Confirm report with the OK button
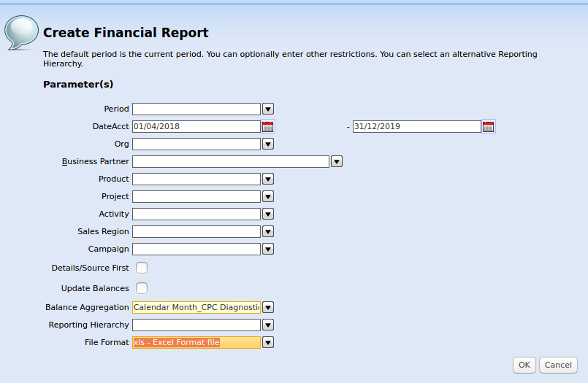Image resolution: width=588 pixels, height=383 pixels. pos(524,365)
